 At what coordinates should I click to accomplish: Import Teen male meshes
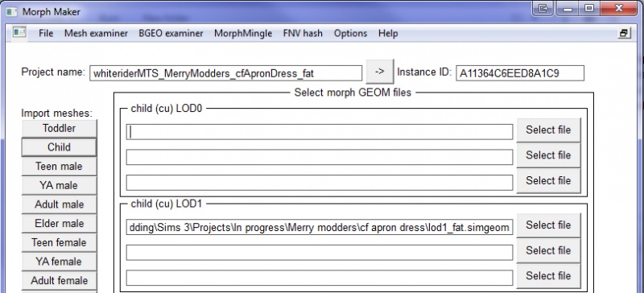(x=59, y=167)
